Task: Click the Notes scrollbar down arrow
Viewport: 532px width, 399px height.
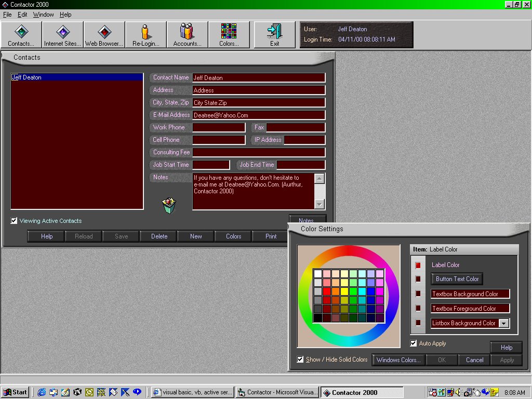Action: coord(320,204)
